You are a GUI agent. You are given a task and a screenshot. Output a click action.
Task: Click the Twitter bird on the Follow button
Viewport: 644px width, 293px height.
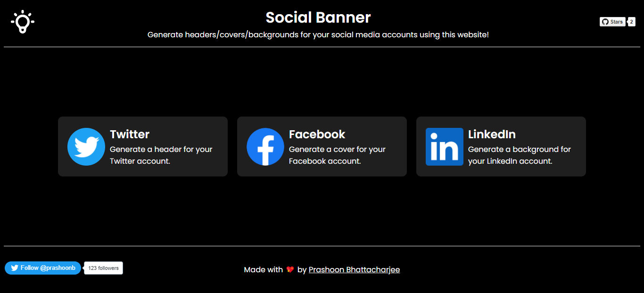click(14, 268)
